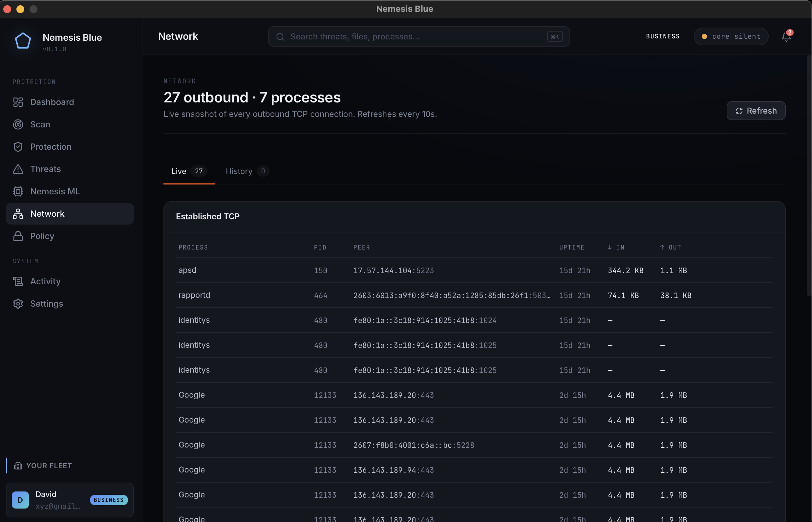Click the OUT column up-arrow icon

click(x=662, y=248)
